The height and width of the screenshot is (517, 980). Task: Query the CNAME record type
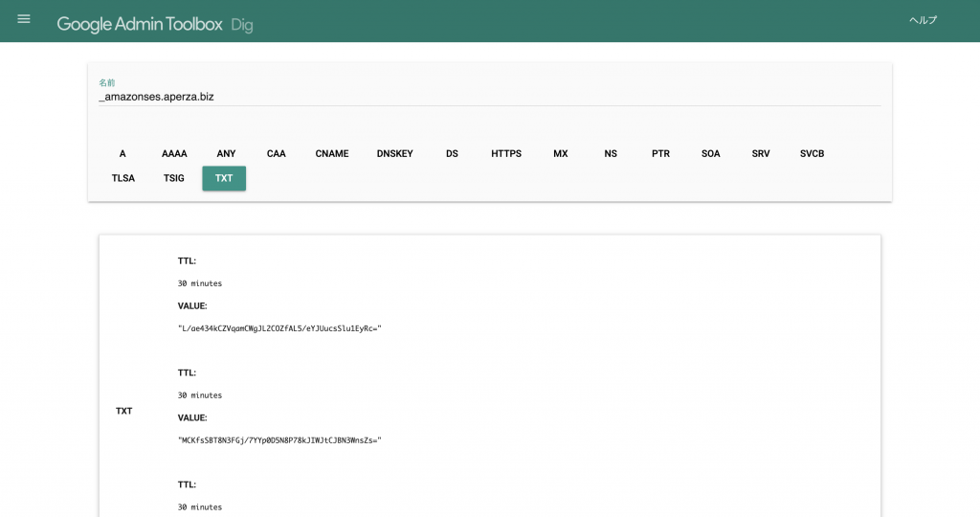coord(332,153)
